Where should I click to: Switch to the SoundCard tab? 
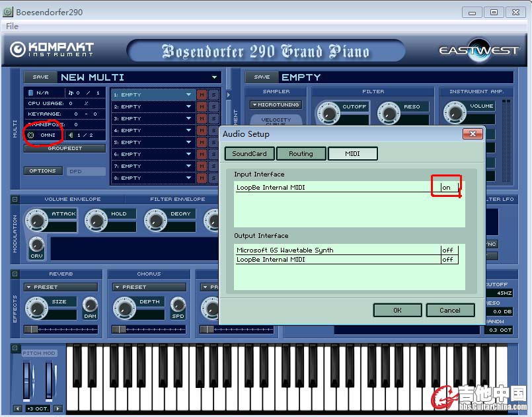point(249,154)
